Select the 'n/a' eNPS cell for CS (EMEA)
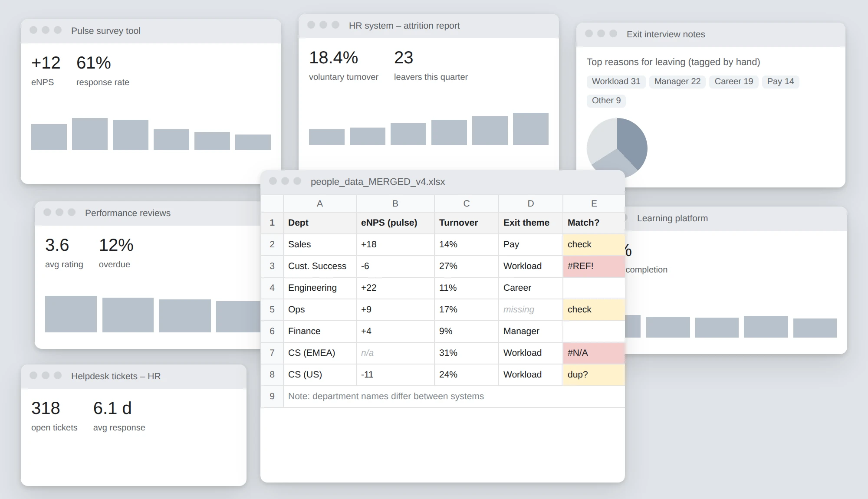 (x=395, y=353)
